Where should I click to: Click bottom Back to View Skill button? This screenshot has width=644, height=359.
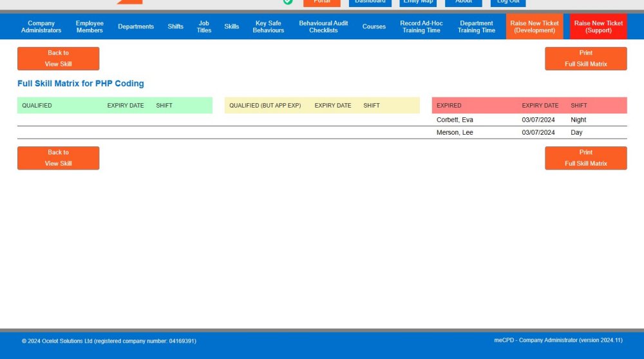(x=58, y=158)
